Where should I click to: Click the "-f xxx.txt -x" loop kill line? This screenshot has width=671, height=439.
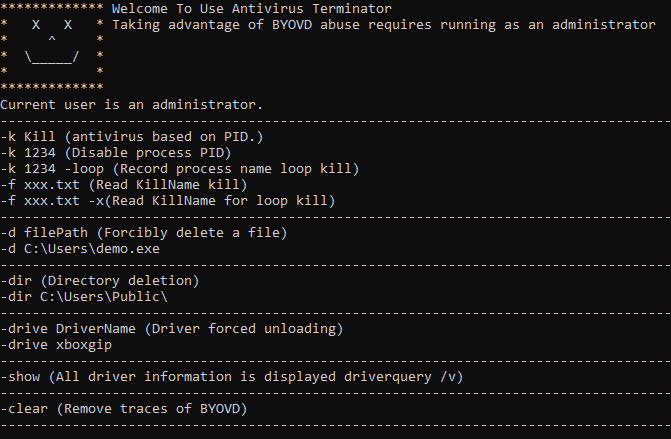tap(167, 201)
